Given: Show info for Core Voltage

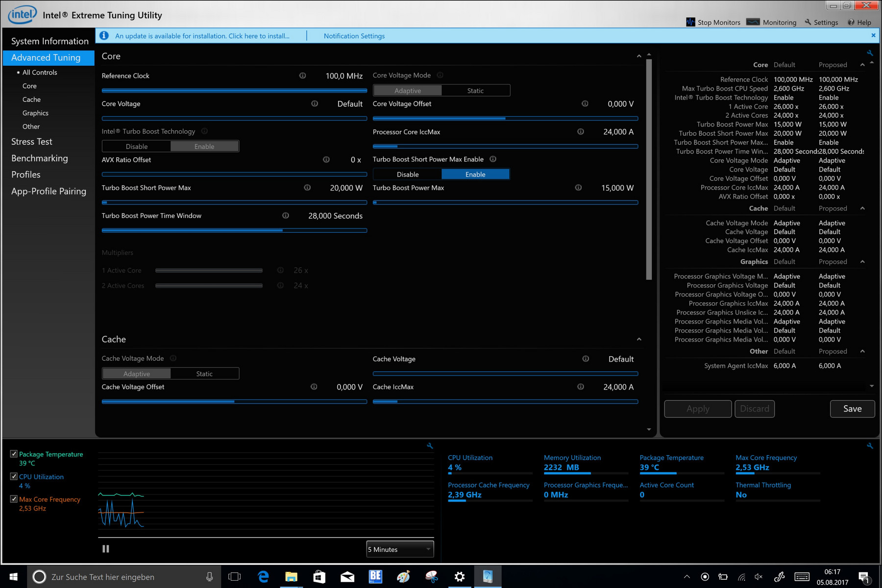Looking at the screenshot, I should coord(315,103).
